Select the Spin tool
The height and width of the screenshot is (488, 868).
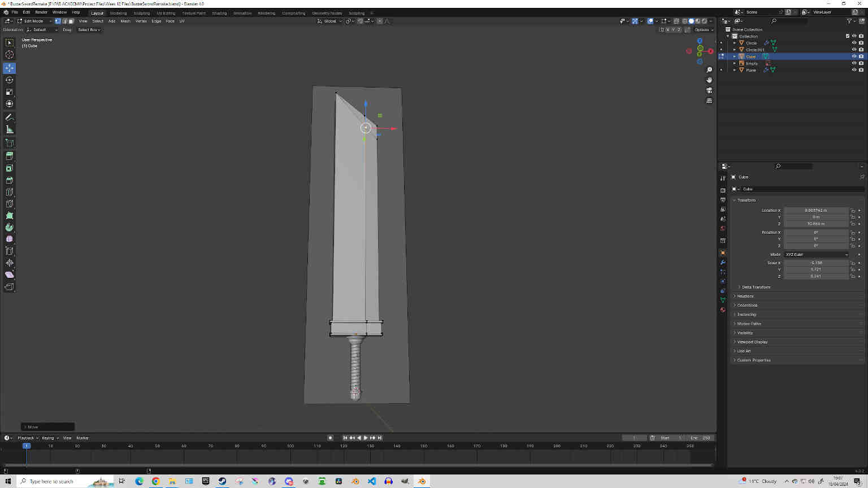pos(9,228)
